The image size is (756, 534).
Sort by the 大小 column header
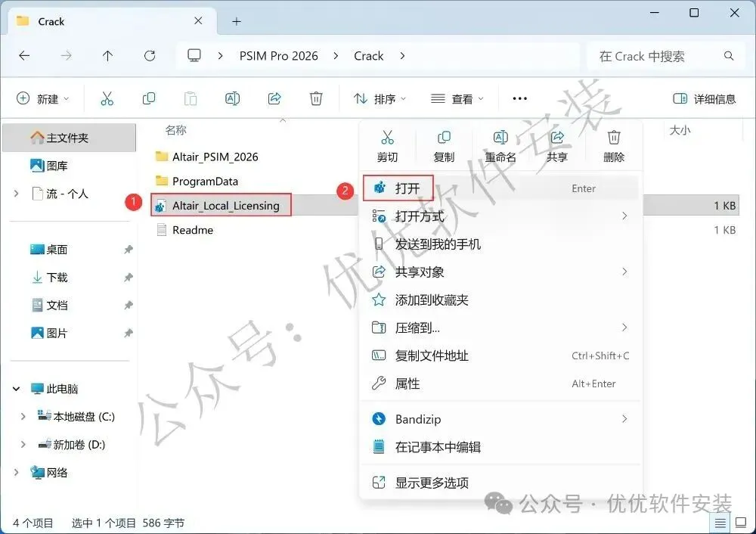(x=680, y=130)
